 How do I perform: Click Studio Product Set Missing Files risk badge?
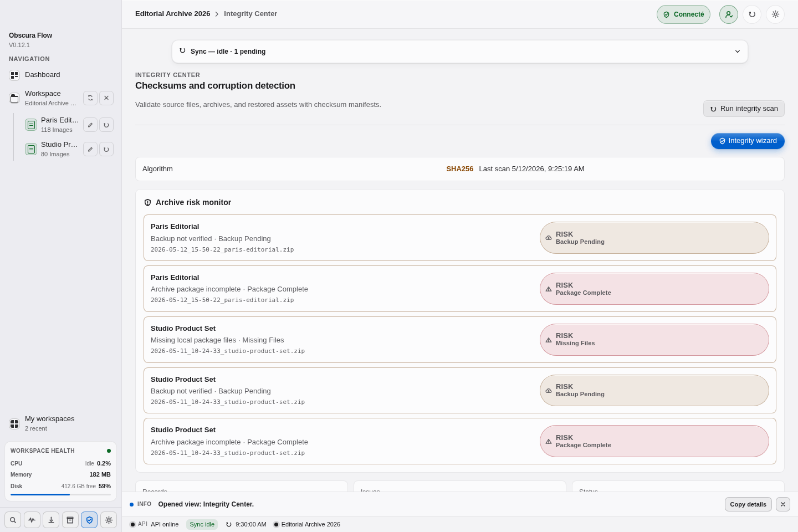pos(654,340)
